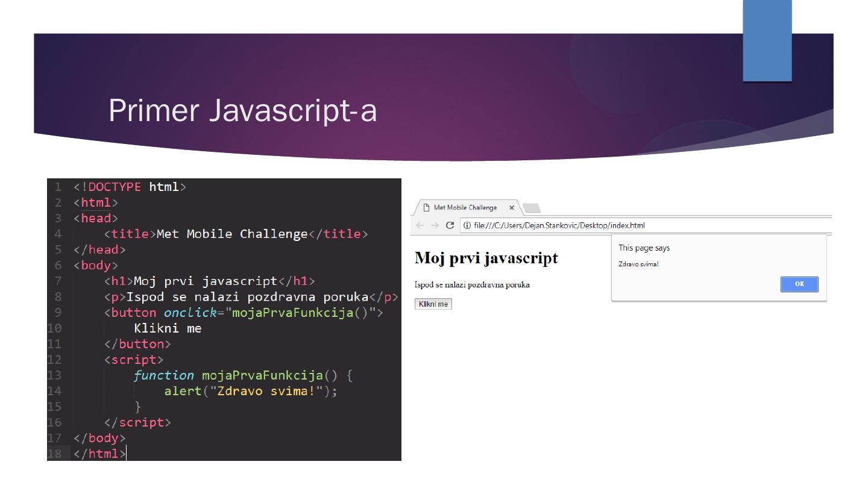
Task: Click line number 1 in the editor gutter
Action: coord(58,187)
